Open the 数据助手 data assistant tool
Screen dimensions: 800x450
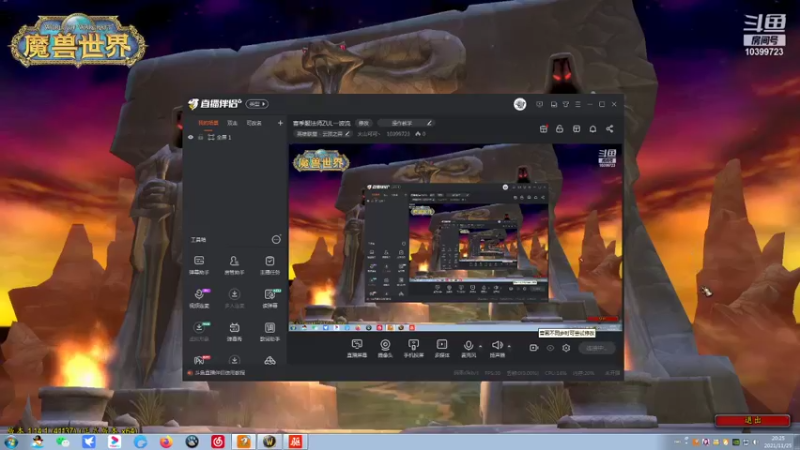[x=270, y=332]
